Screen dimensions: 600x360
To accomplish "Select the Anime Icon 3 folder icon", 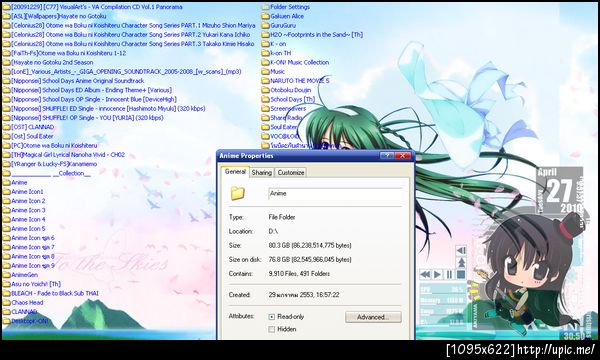I will (7, 210).
